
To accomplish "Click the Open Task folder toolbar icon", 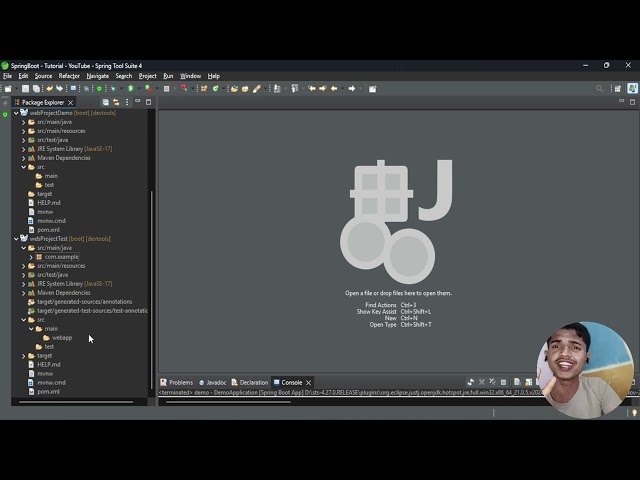I will (245, 89).
